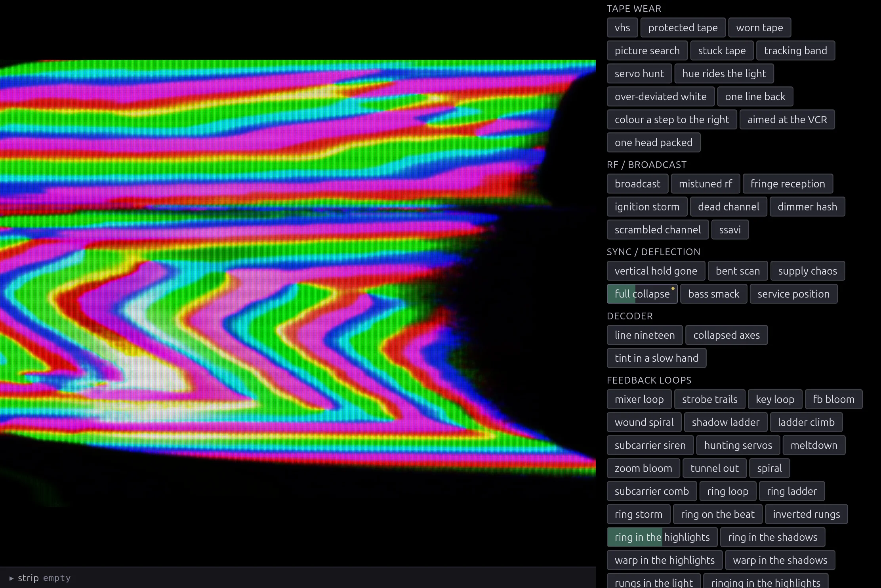Select the strobe trails preset
881x588 pixels.
tap(709, 399)
